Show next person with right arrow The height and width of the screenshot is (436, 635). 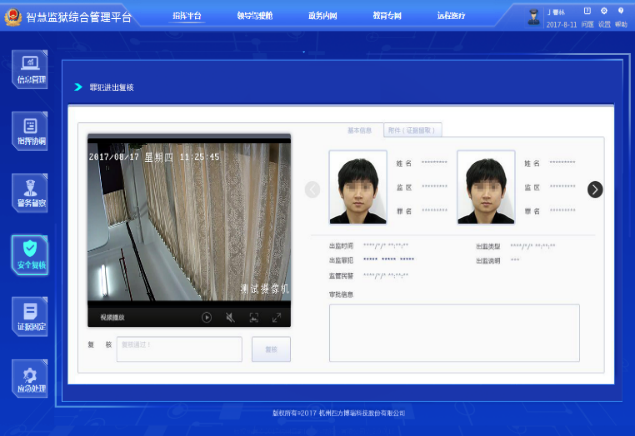pyautogui.click(x=595, y=189)
